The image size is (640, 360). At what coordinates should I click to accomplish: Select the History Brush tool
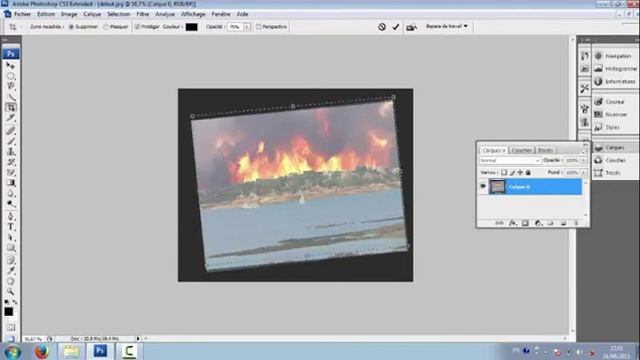click(x=11, y=162)
